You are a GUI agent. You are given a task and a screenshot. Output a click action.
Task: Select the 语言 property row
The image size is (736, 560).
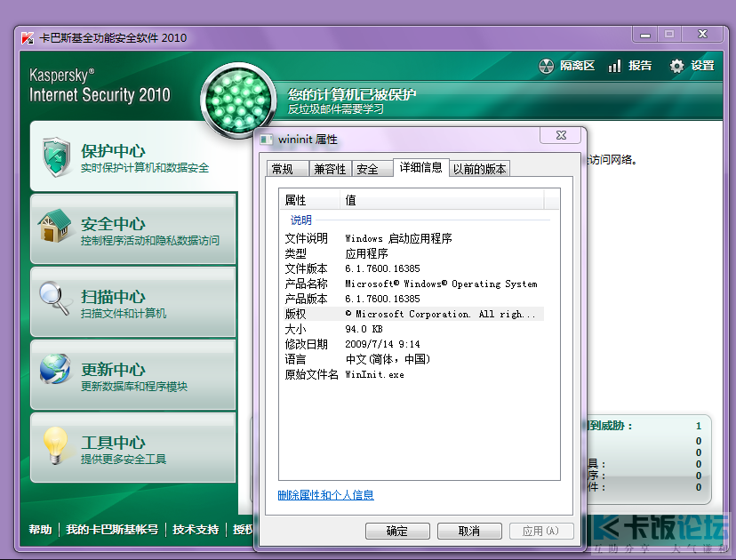click(x=414, y=359)
